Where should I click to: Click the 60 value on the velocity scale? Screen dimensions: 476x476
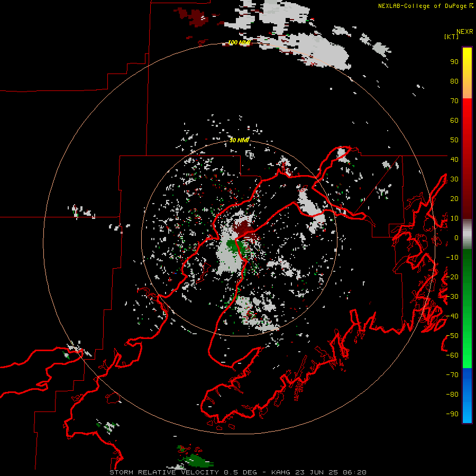coord(454,120)
